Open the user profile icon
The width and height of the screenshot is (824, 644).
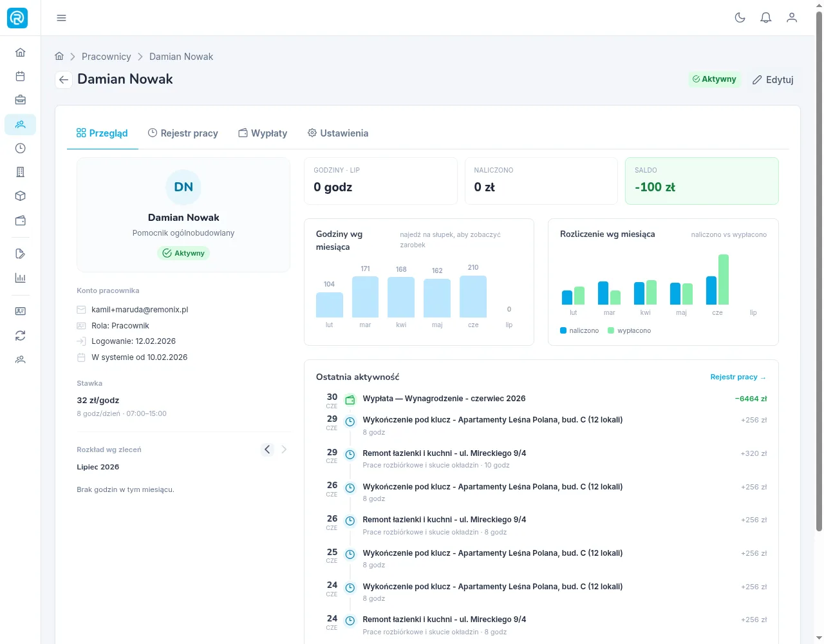tap(792, 18)
